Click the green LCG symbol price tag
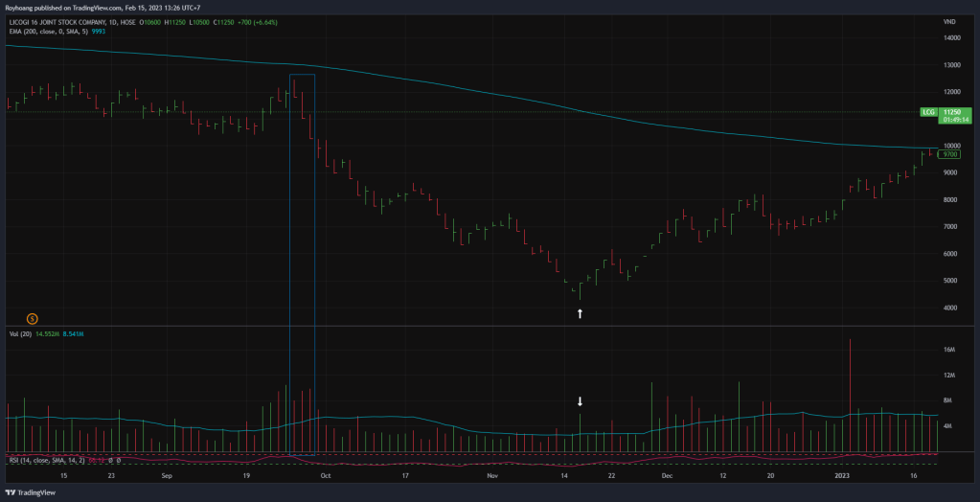This screenshot has width=980, height=502. click(928, 112)
